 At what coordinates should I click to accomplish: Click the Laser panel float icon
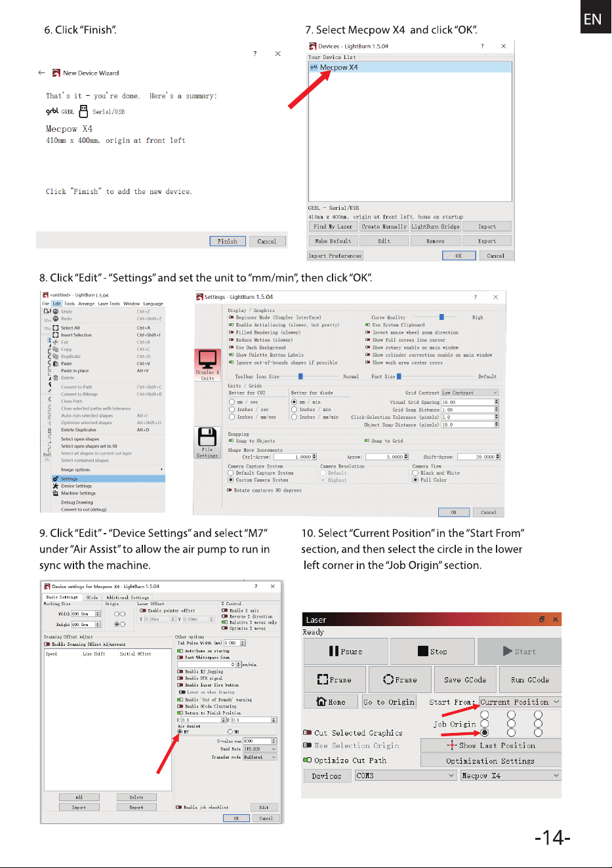pos(542,620)
